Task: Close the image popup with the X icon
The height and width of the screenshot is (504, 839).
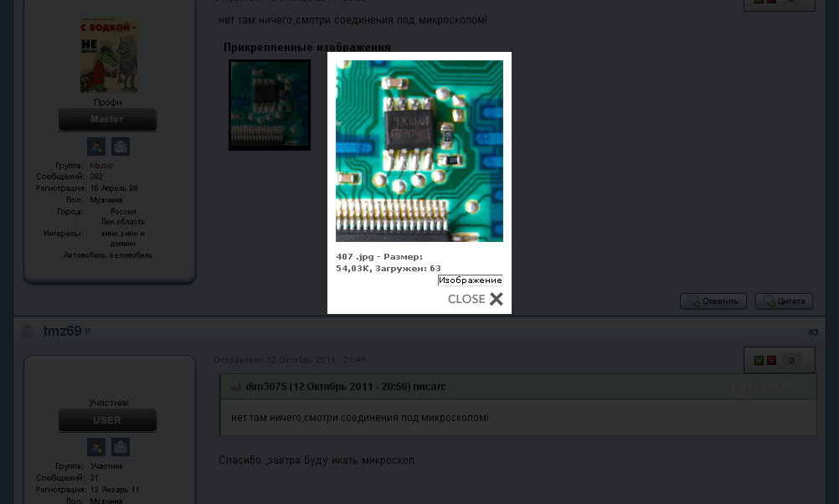Action: click(x=496, y=299)
